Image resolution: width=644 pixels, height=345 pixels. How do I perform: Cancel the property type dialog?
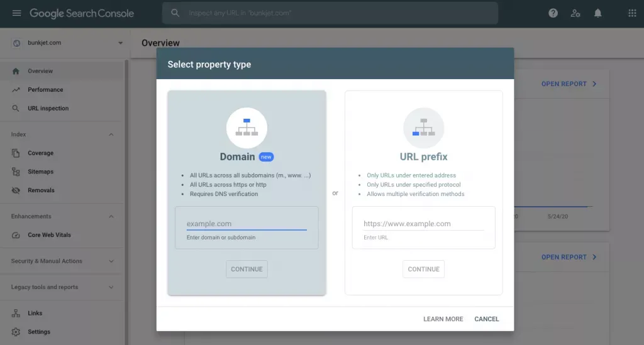487,319
